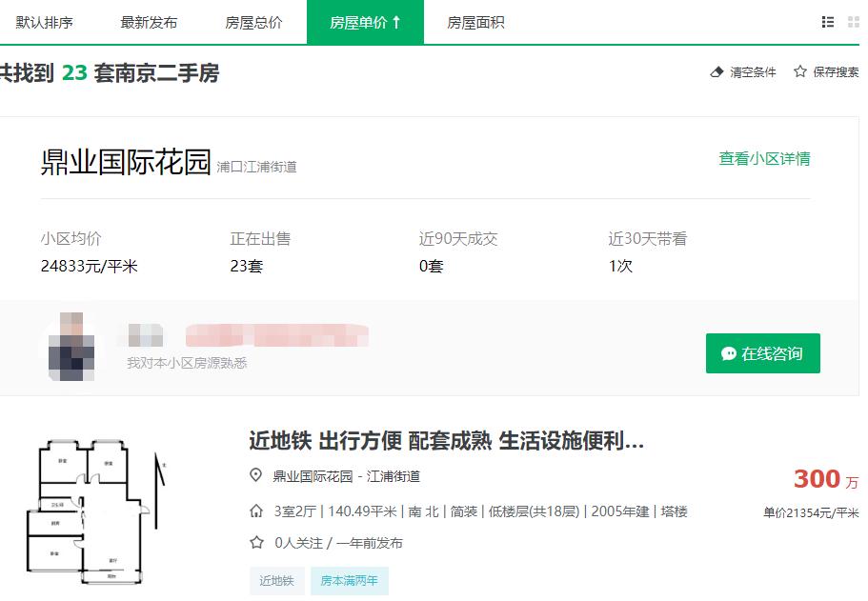Select the 近地铁 filter tag
Image resolution: width=868 pixels, height=601 pixels.
point(276,580)
